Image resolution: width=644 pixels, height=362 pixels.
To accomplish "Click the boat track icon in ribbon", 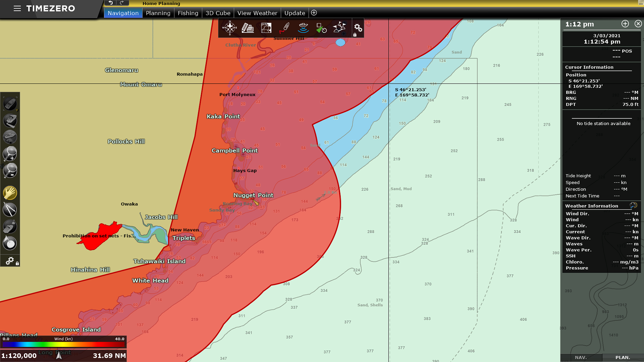I will pyautogui.click(x=285, y=28).
